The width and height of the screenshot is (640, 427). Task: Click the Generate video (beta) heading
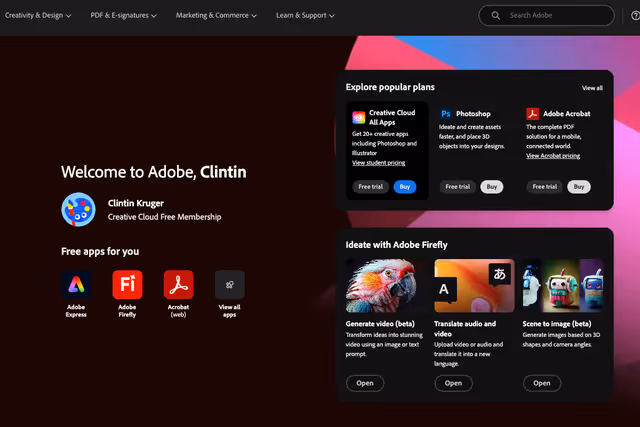coord(380,324)
